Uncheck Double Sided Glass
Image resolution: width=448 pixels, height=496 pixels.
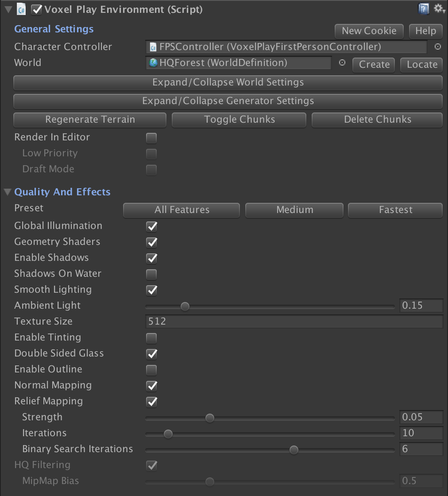[152, 354]
